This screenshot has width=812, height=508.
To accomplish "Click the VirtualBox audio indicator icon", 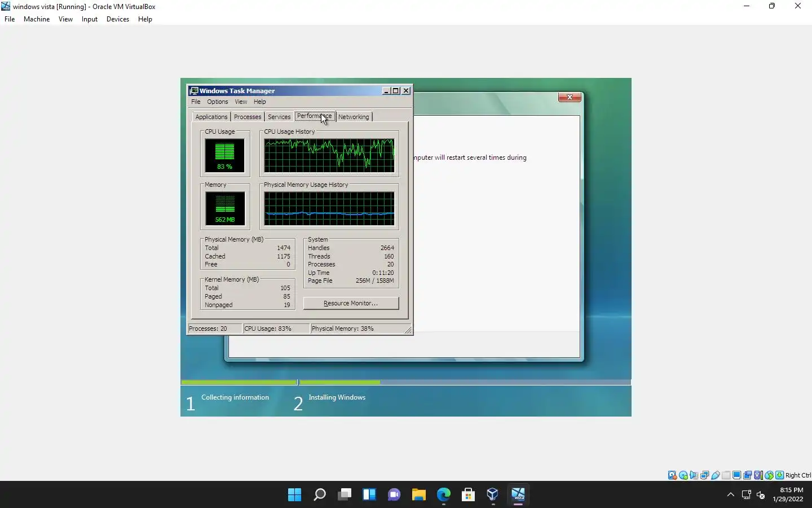I will point(694,475).
